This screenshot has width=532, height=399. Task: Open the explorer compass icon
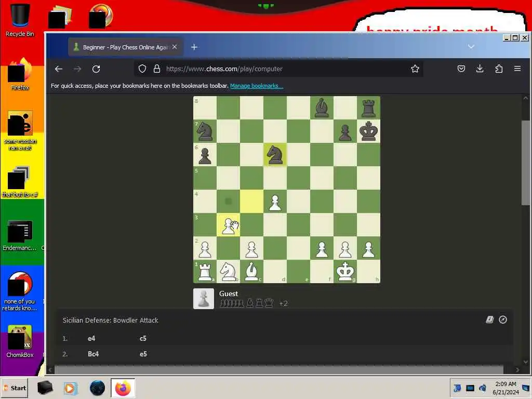click(503, 320)
